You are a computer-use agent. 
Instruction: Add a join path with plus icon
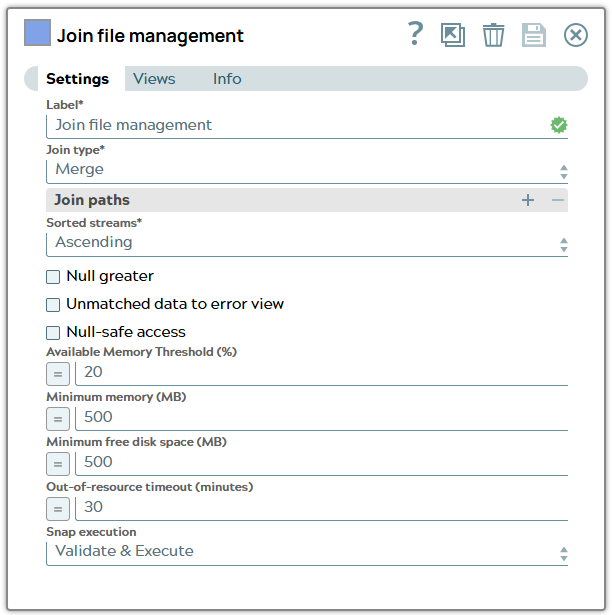click(528, 200)
